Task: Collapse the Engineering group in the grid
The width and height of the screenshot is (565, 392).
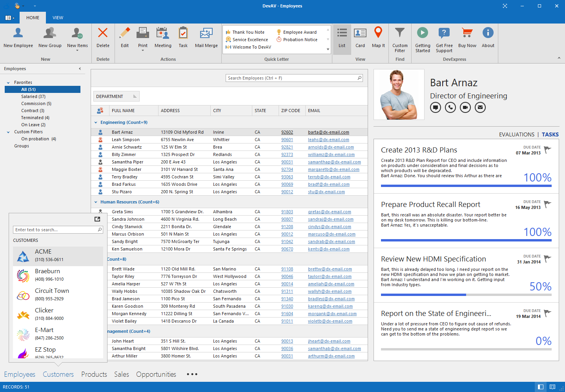Action: (x=95, y=122)
